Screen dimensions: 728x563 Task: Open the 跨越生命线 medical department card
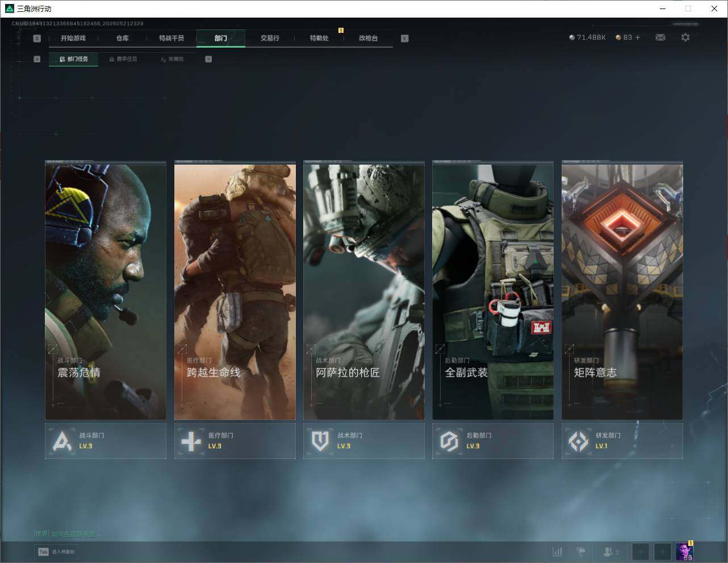pyautogui.click(x=235, y=292)
